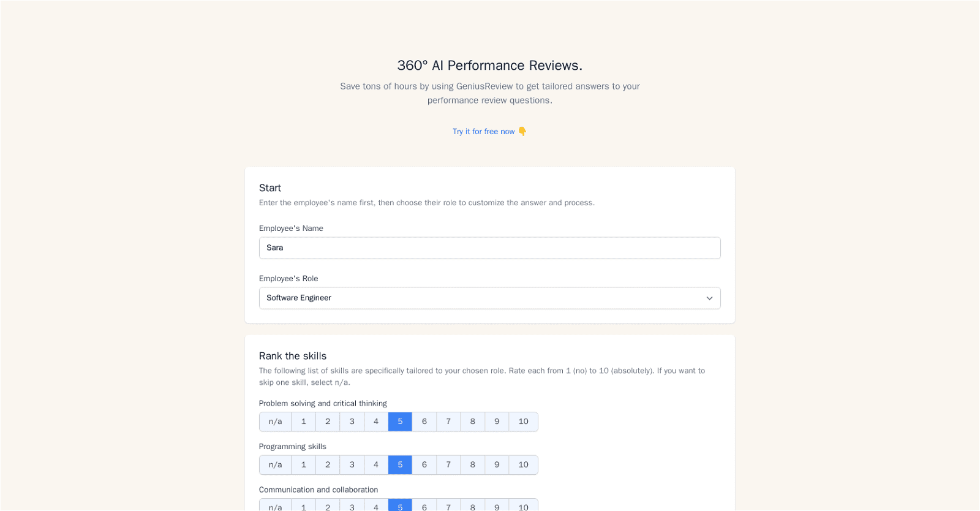Select n/a for Problem solving and critical thinking

pyautogui.click(x=275, y=422)
